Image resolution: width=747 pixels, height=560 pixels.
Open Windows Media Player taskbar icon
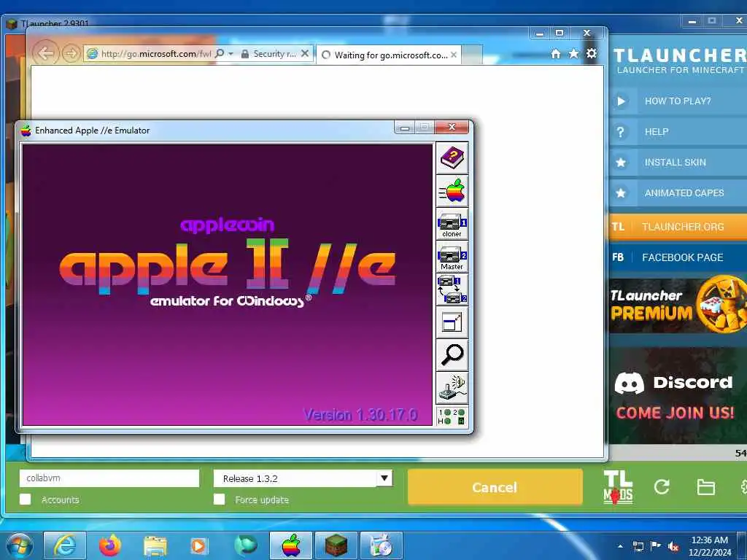point(198,545)
